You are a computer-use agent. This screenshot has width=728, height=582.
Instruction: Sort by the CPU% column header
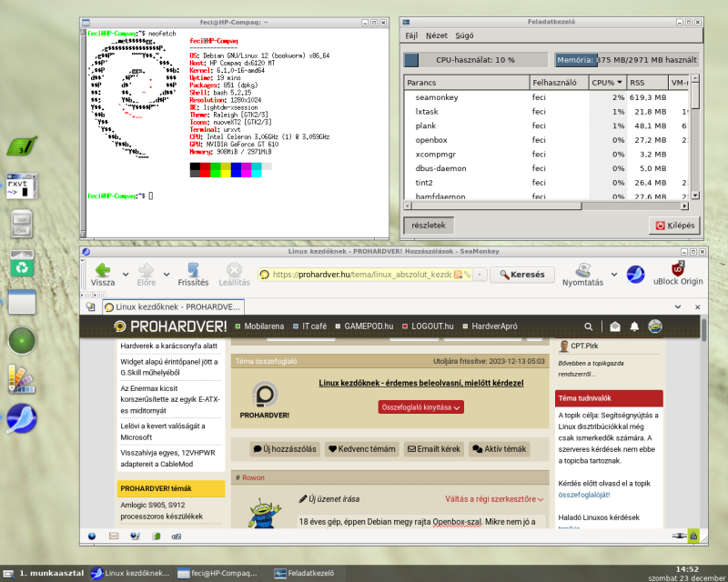coord(607,83)
